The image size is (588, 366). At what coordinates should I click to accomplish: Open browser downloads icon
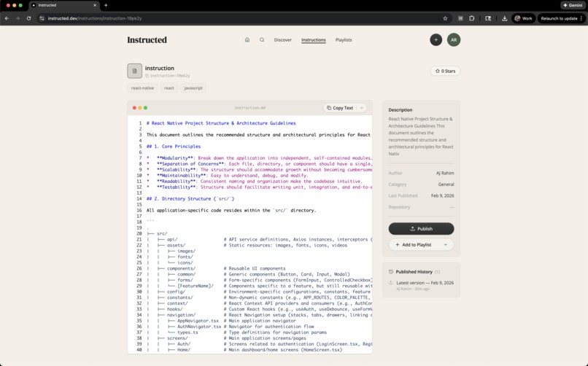[x=504, y=18]
